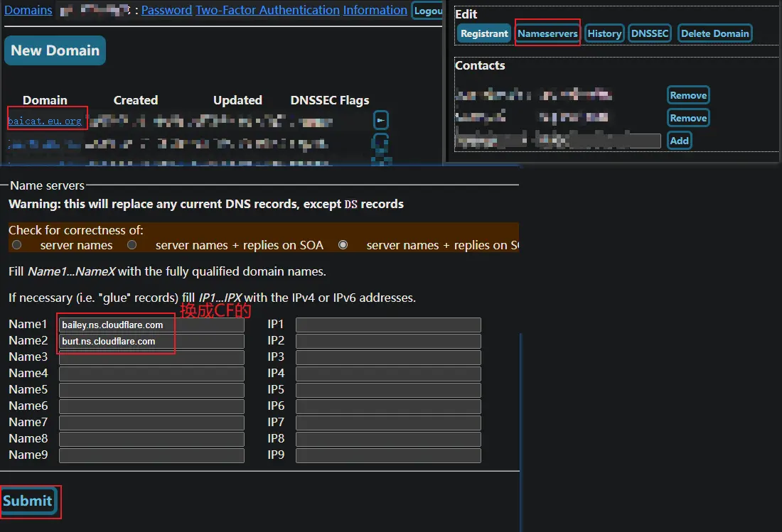Switch to the Registrant tab
The height and width of the screenshot is (532, 782).
484,33
